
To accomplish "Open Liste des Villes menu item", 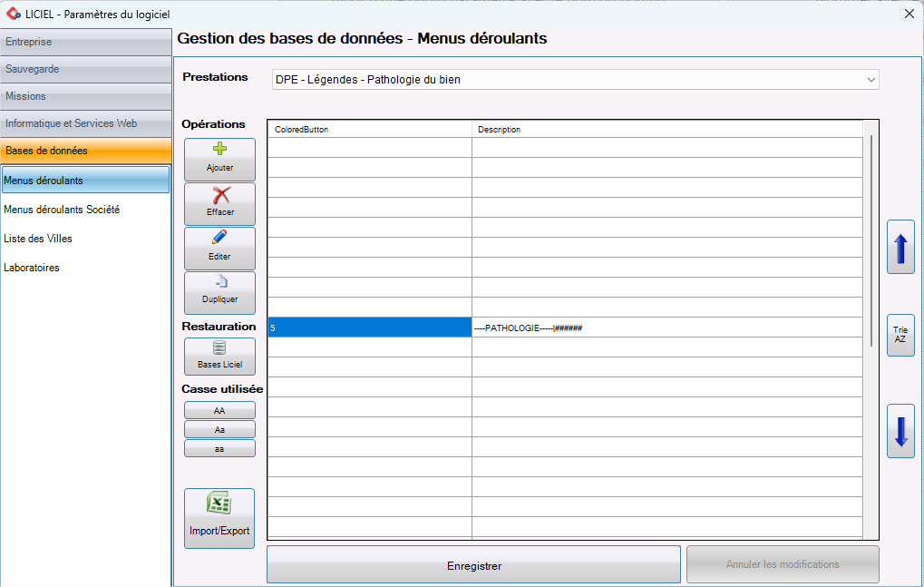I will coord(38,239).
